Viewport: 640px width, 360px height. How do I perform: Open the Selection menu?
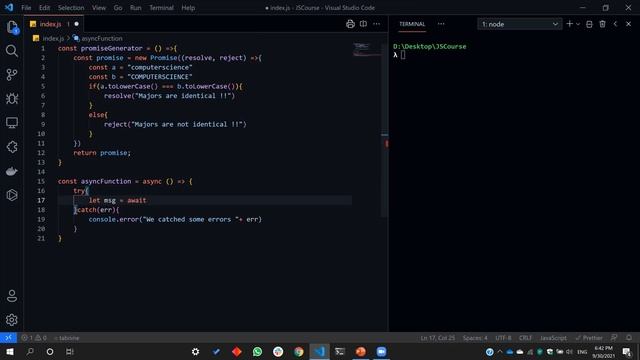point(71,8)
